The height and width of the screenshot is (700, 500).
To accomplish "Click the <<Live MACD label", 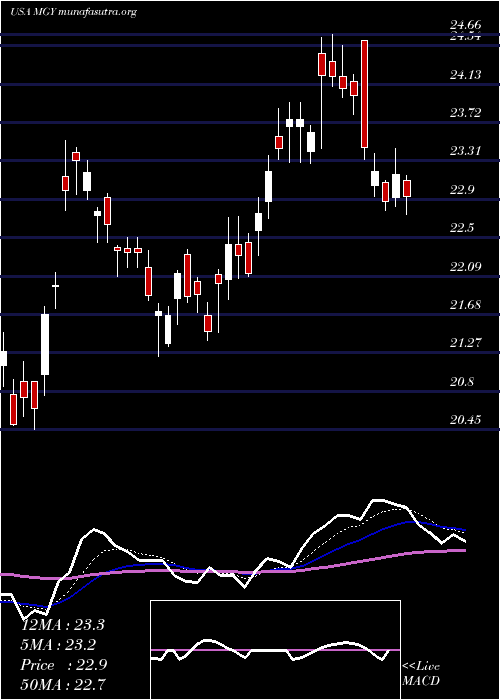I will coord(421,674).
